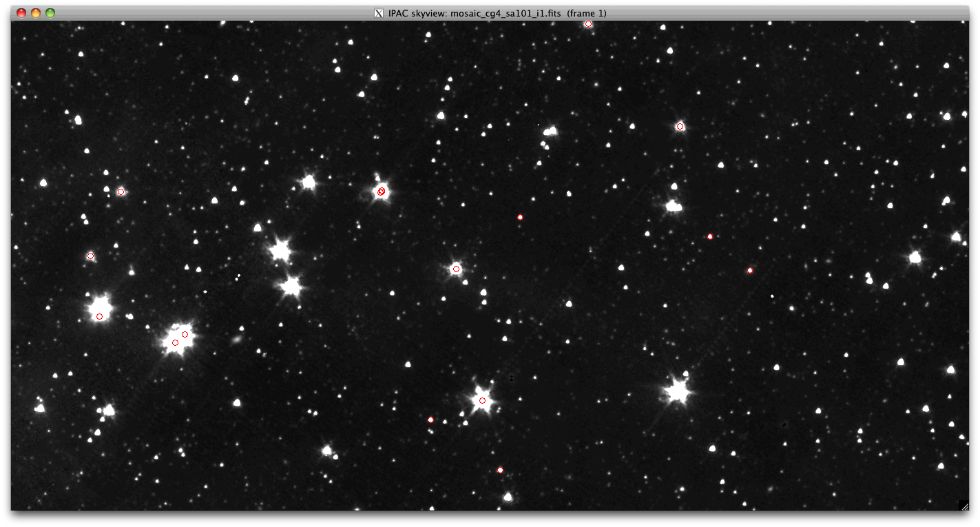Select the overlapping red circles on the upper-center bright star
The width and height of the screenshot is (980, 527).
coord(381,192)
